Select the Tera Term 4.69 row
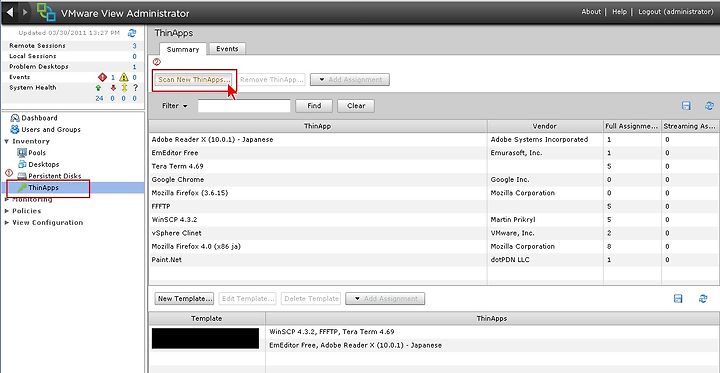This screenshot has height=373, width=720. 434,166
